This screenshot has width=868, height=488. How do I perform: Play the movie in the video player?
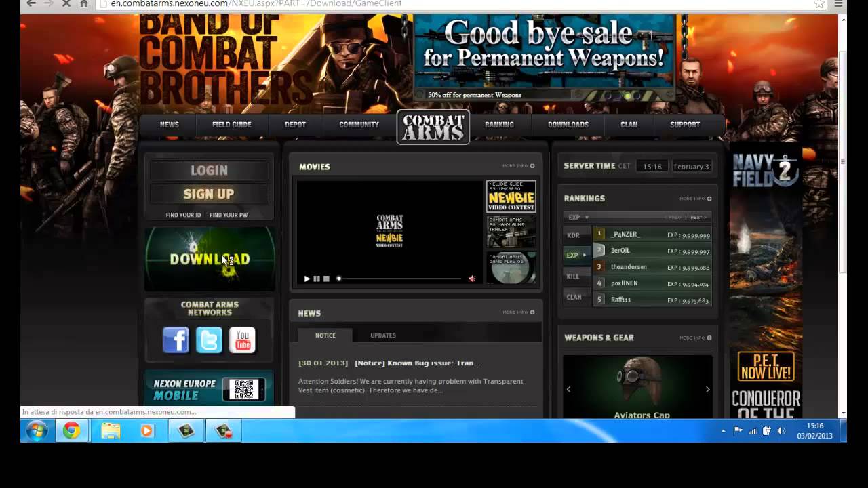(307, 279)
